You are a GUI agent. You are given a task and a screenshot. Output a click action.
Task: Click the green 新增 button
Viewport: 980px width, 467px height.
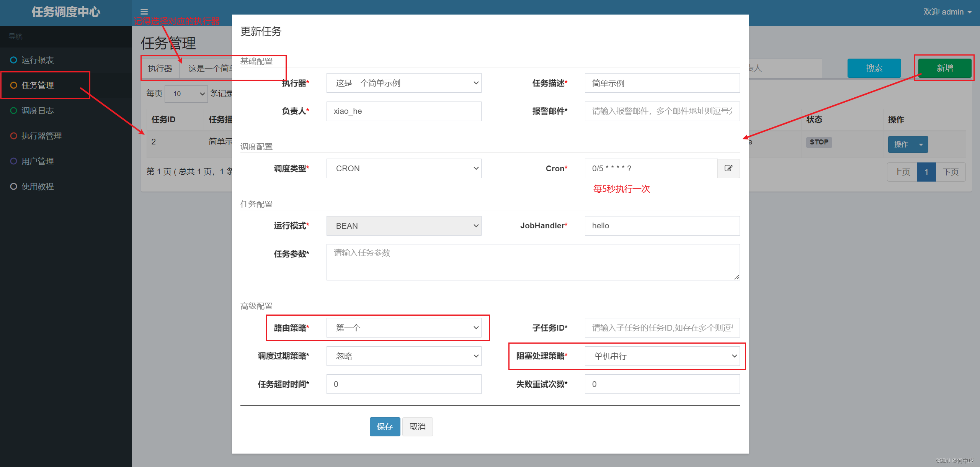(944, 68)
